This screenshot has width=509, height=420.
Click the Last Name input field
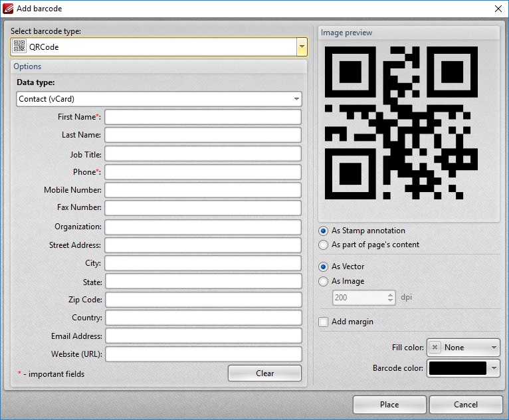coord(203,135)
